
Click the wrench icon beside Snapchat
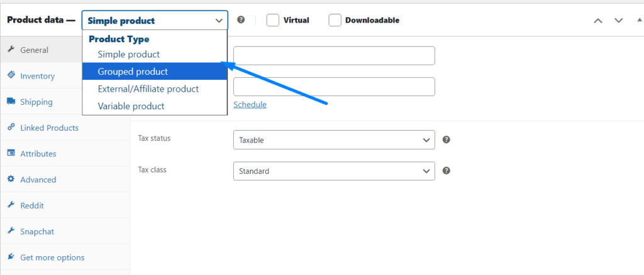[x=11, y=231]
